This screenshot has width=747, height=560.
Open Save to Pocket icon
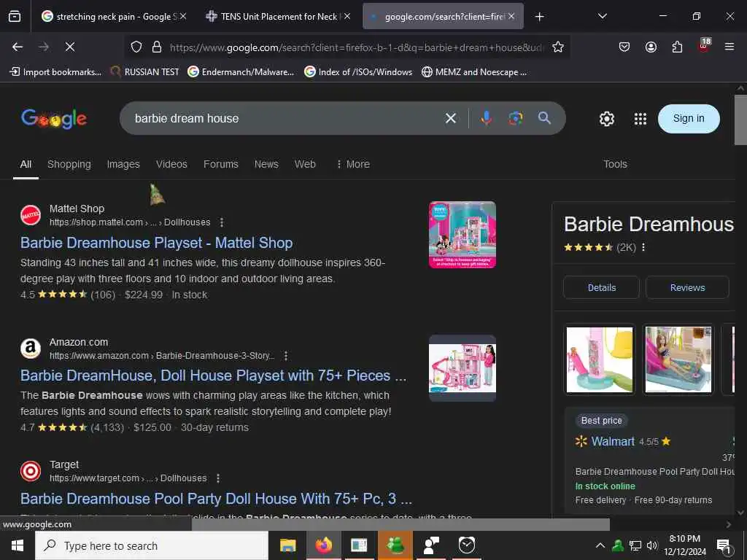coord(624,47)
